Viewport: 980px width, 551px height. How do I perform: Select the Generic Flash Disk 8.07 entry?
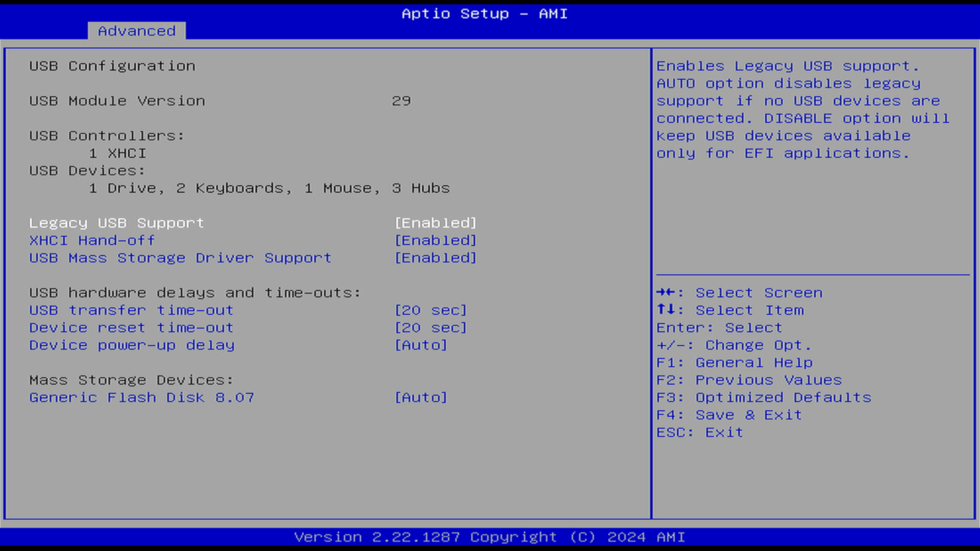point(142,397)
